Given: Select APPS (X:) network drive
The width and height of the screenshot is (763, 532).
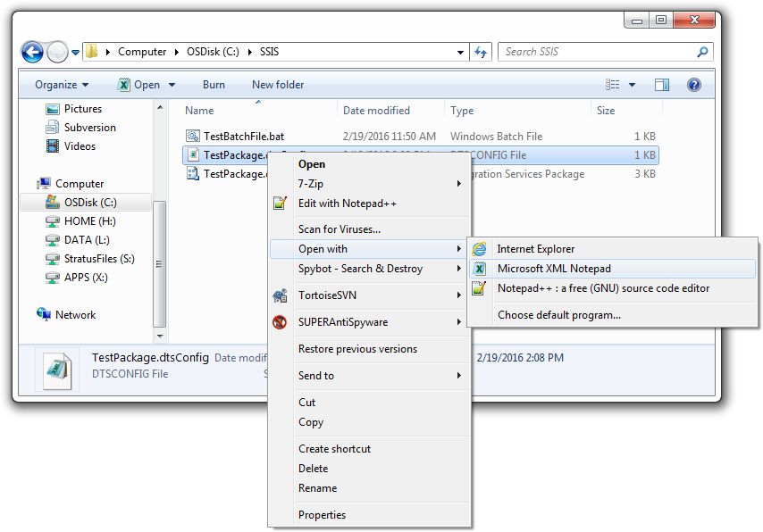Looking at the screenshot, I should [x=77, y=278].
